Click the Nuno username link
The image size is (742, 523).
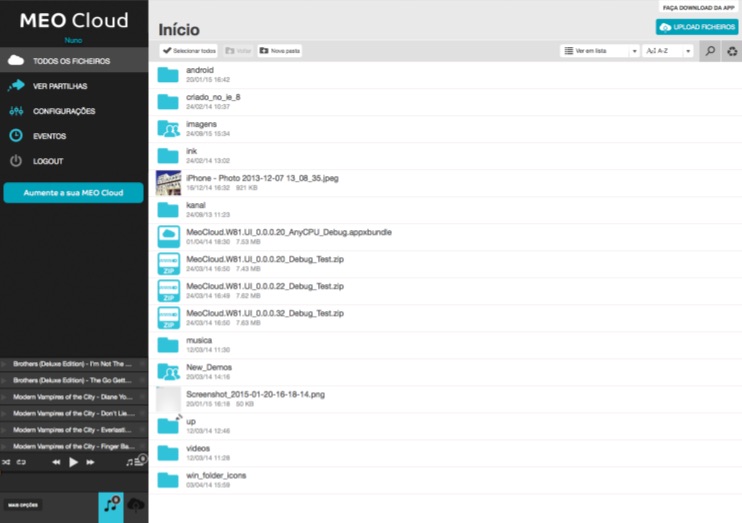coord(73,40)
